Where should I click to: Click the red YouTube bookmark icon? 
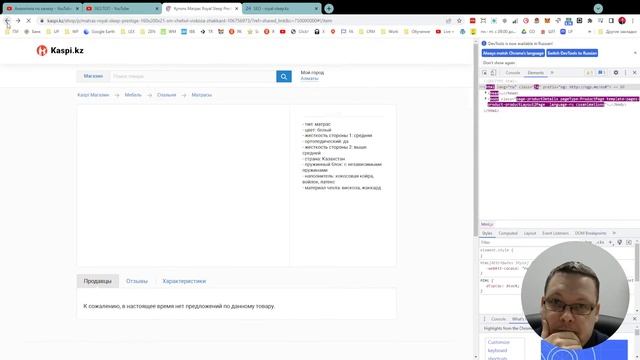pyautogui.click(x=282, y=31)
